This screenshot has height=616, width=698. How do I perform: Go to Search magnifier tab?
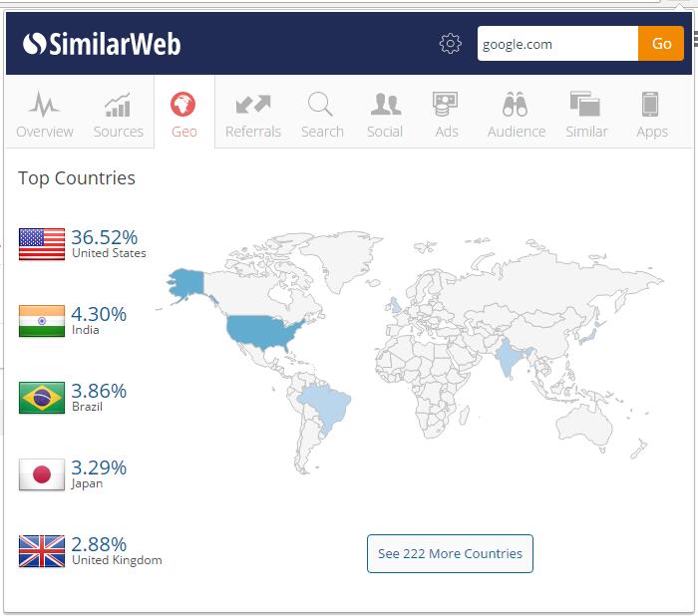point(322,114)
